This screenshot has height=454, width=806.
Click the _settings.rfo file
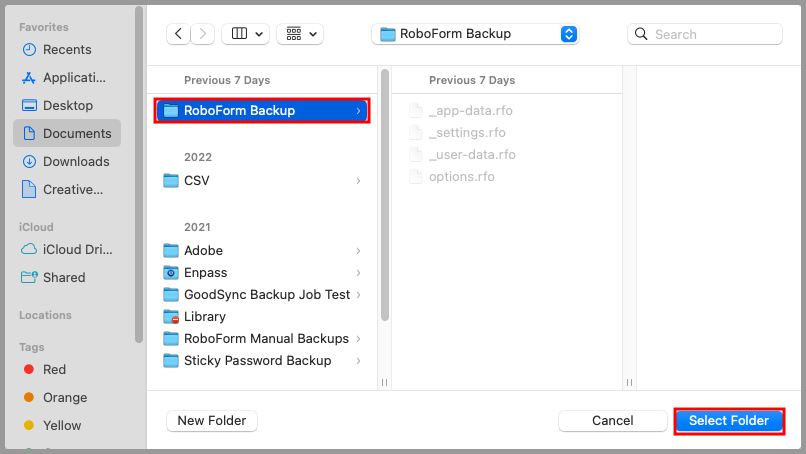[467, 133]
